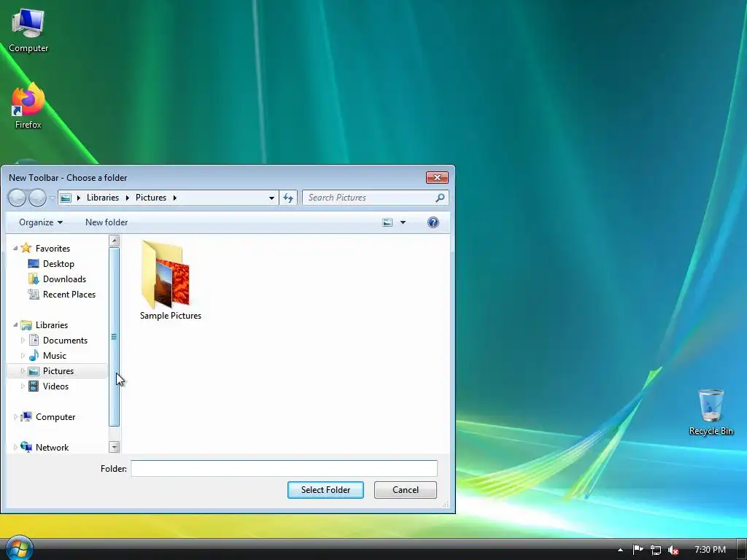The width and height of the screenshot is (747, 560).
Task: Click the arrow after Pictures in breadcrumb
Action: [x=175, y=198]
